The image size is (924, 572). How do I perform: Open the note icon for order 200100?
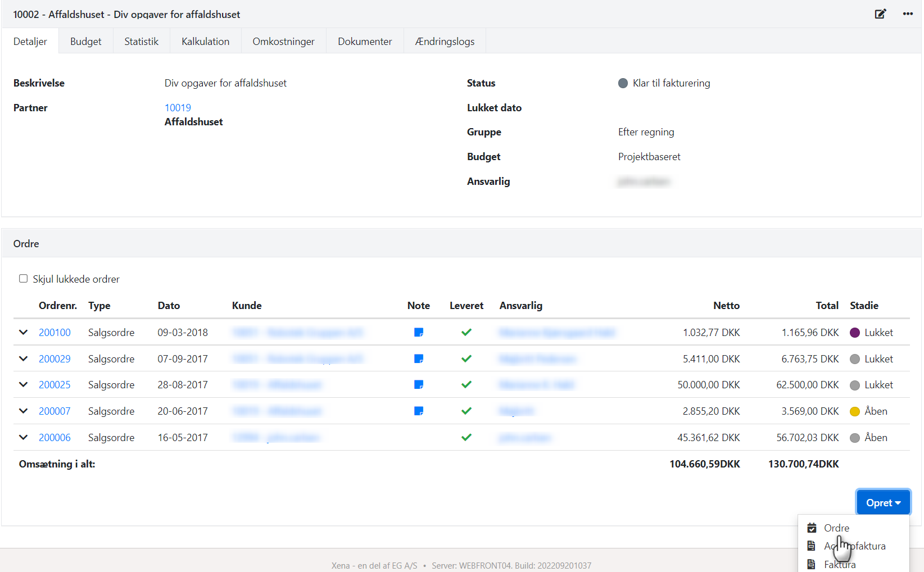point(419,333)
